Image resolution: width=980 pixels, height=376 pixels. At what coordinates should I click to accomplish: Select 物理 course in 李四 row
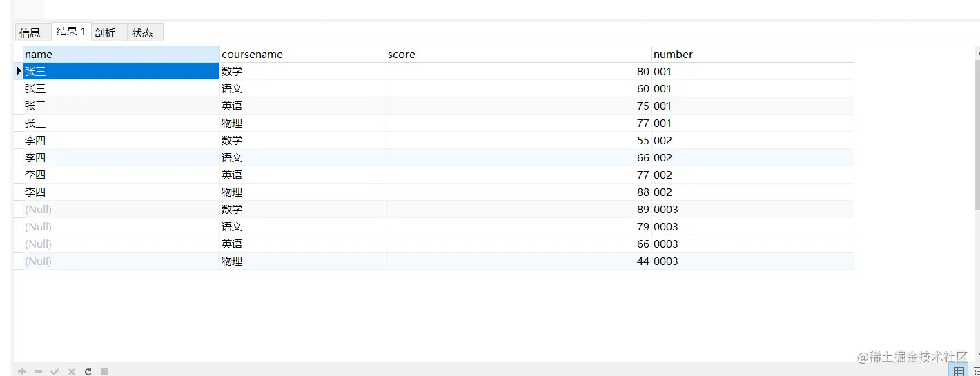coord(303,192)
